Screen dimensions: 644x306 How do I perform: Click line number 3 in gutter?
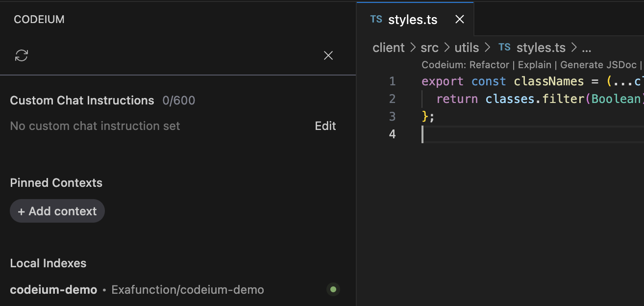(392, 116)
